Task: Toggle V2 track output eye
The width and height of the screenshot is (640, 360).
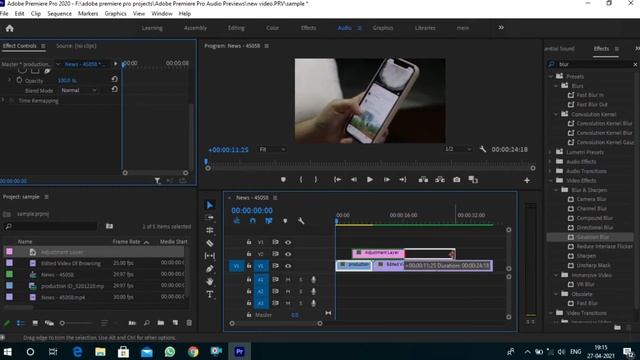Action: pyautogui.click(x=288, y=254)
